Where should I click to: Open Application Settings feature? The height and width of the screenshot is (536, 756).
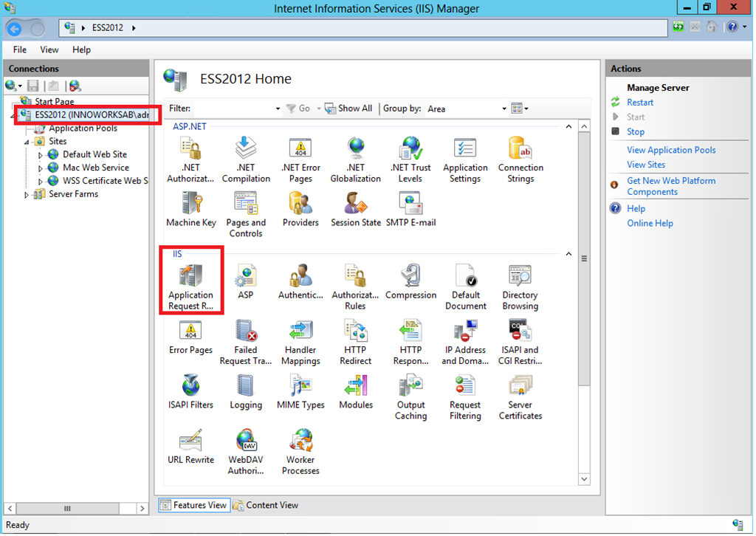pos(465,159)
